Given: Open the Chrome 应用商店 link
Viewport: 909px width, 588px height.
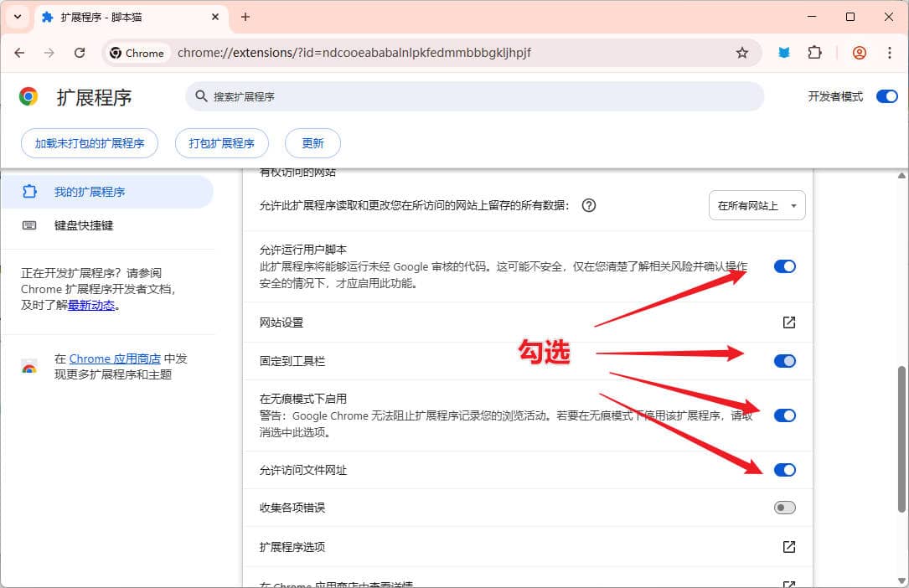Looking at the screenshot, I should (115, 358).
